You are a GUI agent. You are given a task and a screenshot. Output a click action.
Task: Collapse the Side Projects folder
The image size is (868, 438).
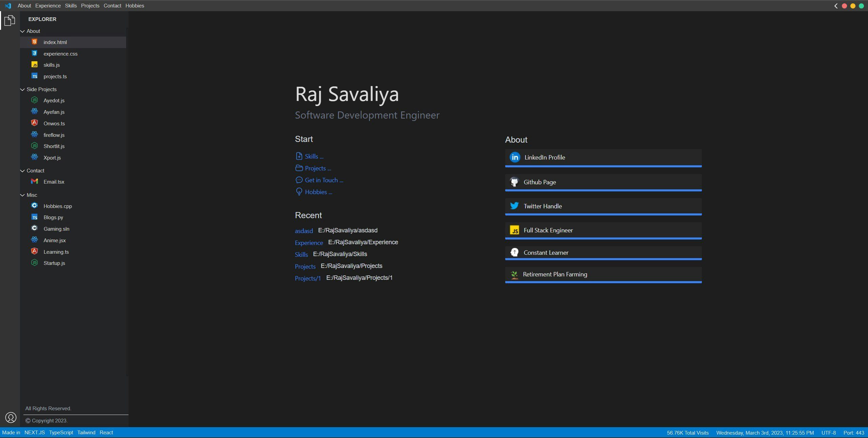point(38,89)
